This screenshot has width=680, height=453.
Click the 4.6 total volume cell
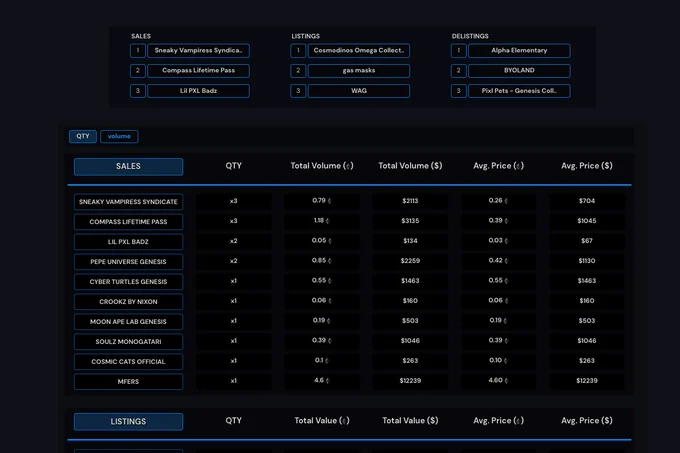tap(322, 381)
